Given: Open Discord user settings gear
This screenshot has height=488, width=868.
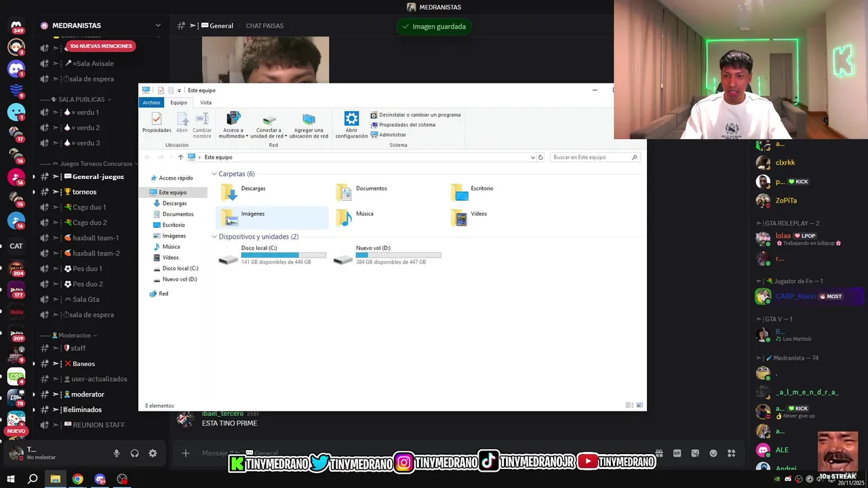Looking at the screenshot, I should pyautogui.click(x=153, y=453).
